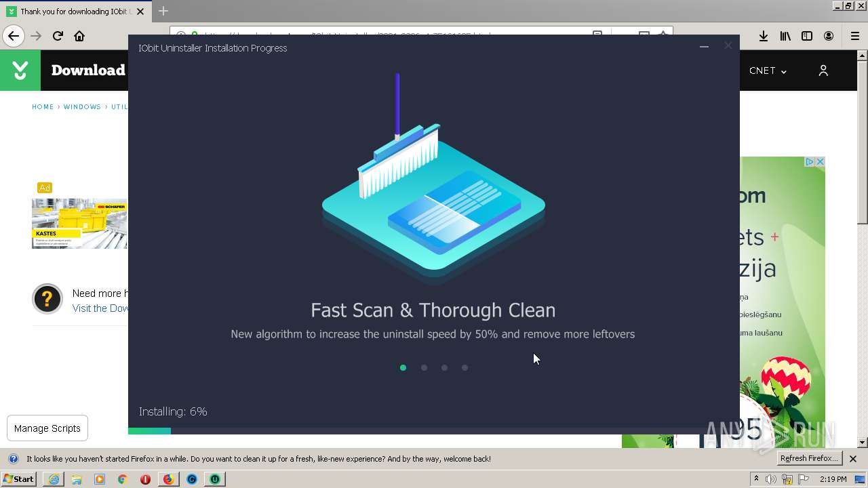This screenshot has width=868, height=488.
Task: Go to WINDOWS breadcrumb
Action: [82, 107]
